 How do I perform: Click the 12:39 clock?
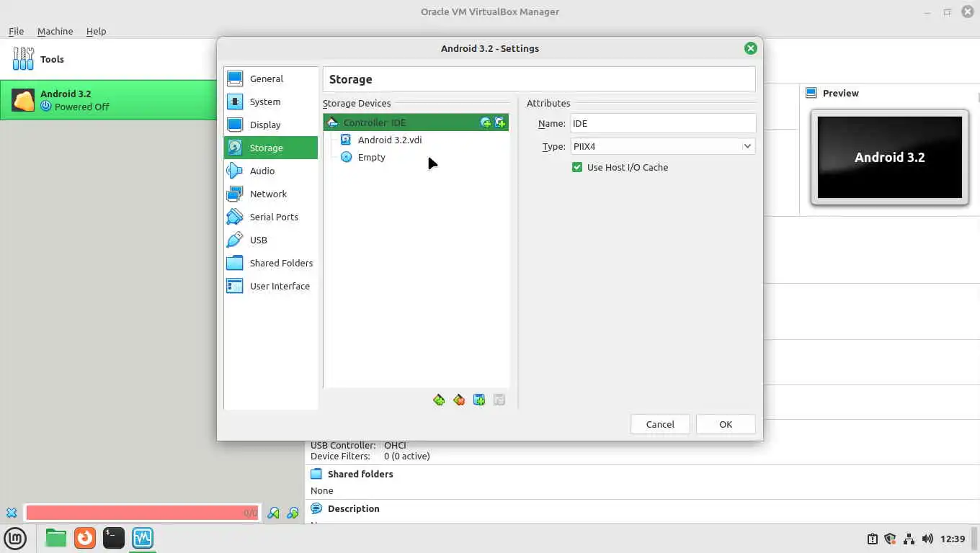(x=953, y=539)
